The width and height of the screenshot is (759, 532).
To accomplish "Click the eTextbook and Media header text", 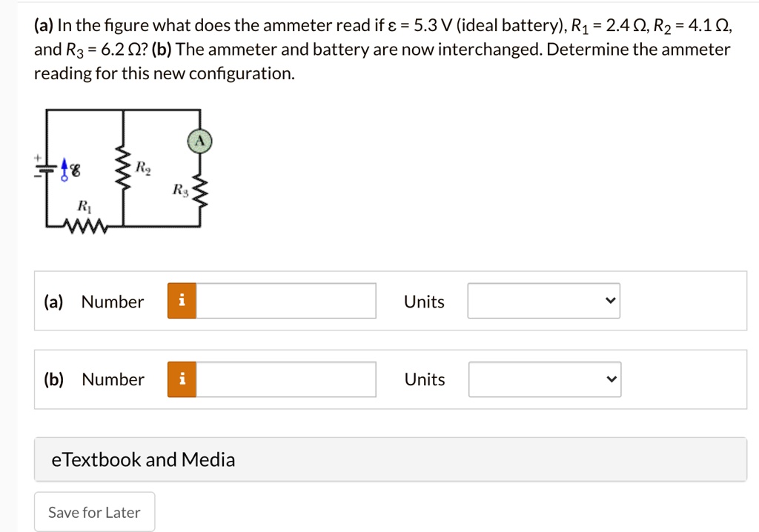I will 144,459.
